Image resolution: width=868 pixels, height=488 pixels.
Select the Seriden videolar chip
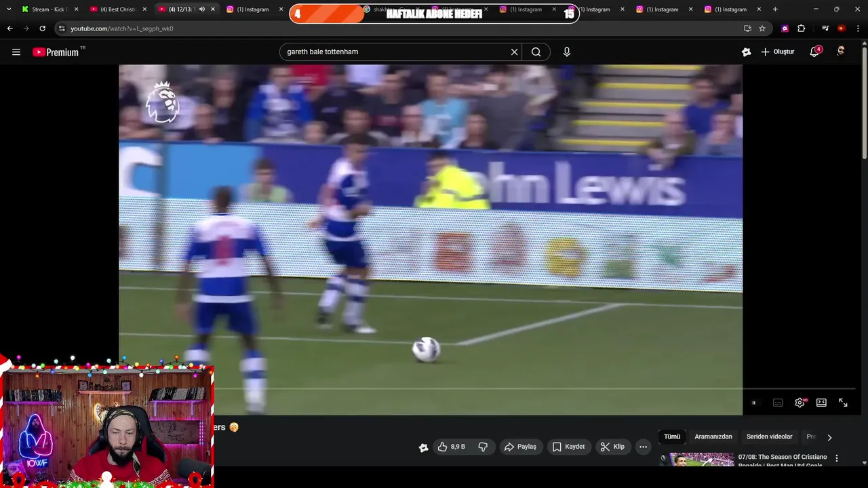pos(769,436)
